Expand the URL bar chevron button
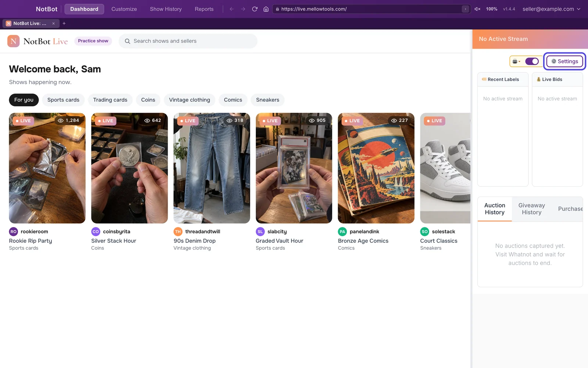Screen dimensions: 588x368 pos(465,9)
